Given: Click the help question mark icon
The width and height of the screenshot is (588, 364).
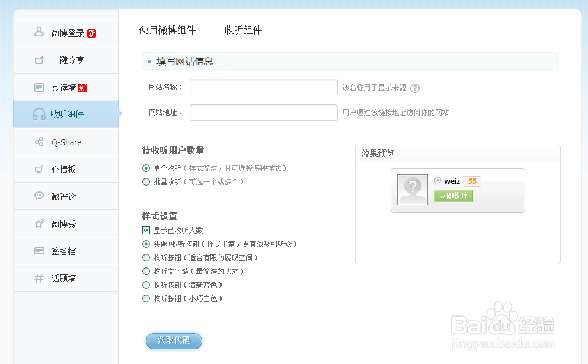Looking at the screenshot, I should [x=415, y=88].
